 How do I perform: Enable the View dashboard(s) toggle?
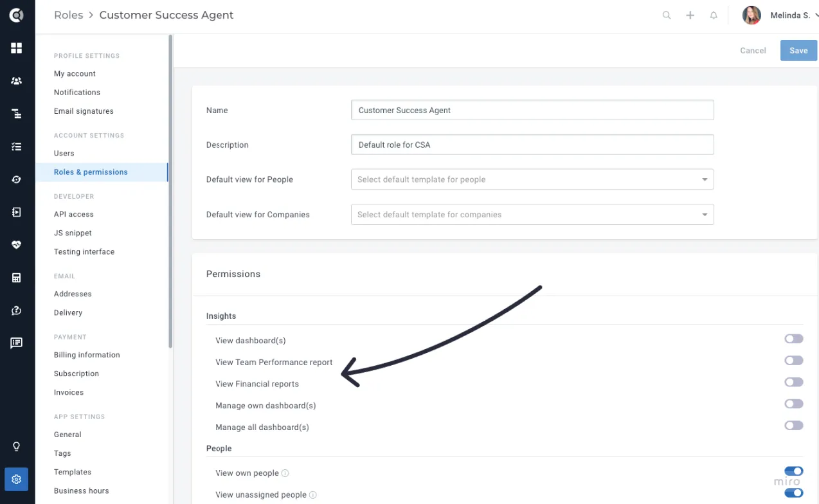point(794,339)
